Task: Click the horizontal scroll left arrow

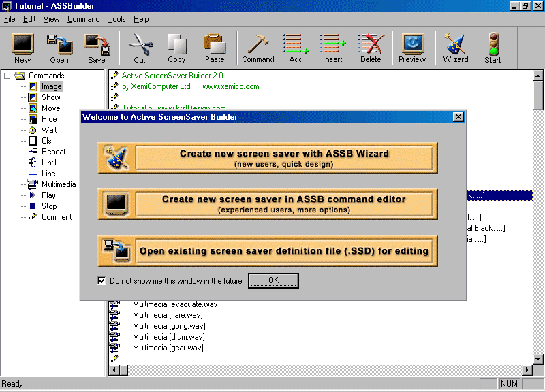Action: coord(114,370)
